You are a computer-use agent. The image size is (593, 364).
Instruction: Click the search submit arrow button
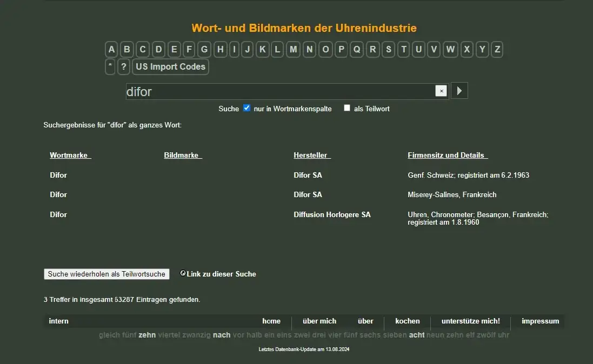[x=459, y=91]
